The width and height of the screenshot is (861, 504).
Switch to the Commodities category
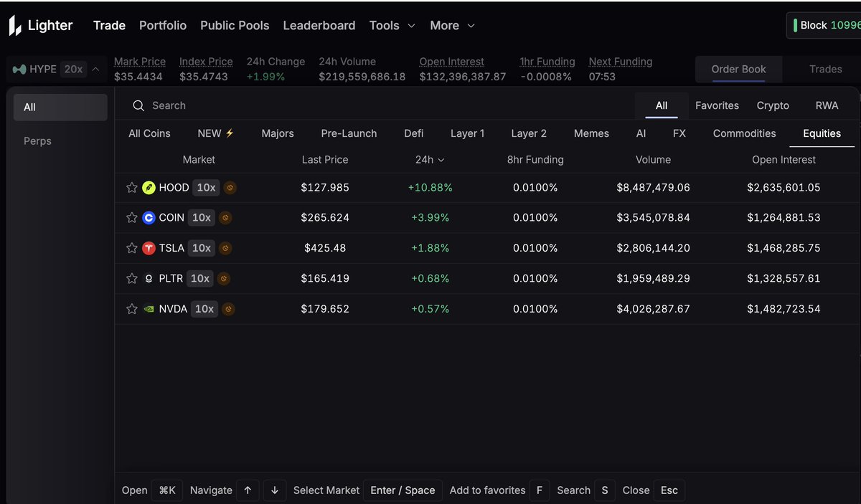point(744,133)
